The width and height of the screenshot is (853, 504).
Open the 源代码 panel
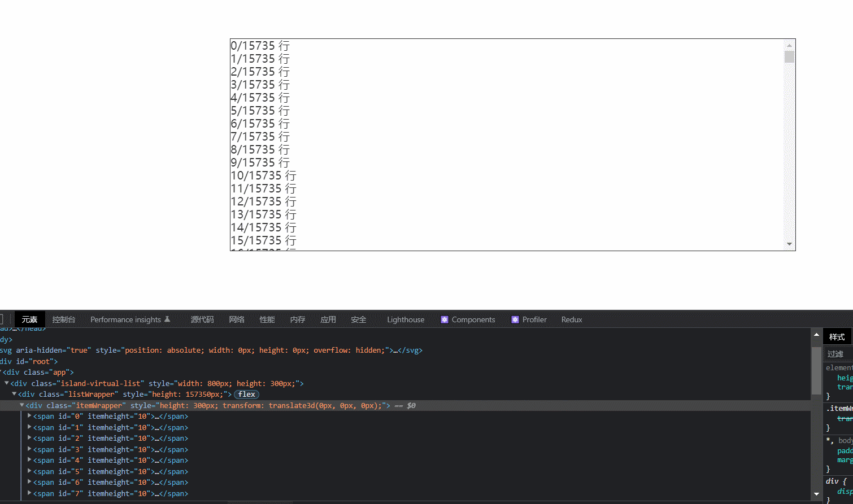202,319
